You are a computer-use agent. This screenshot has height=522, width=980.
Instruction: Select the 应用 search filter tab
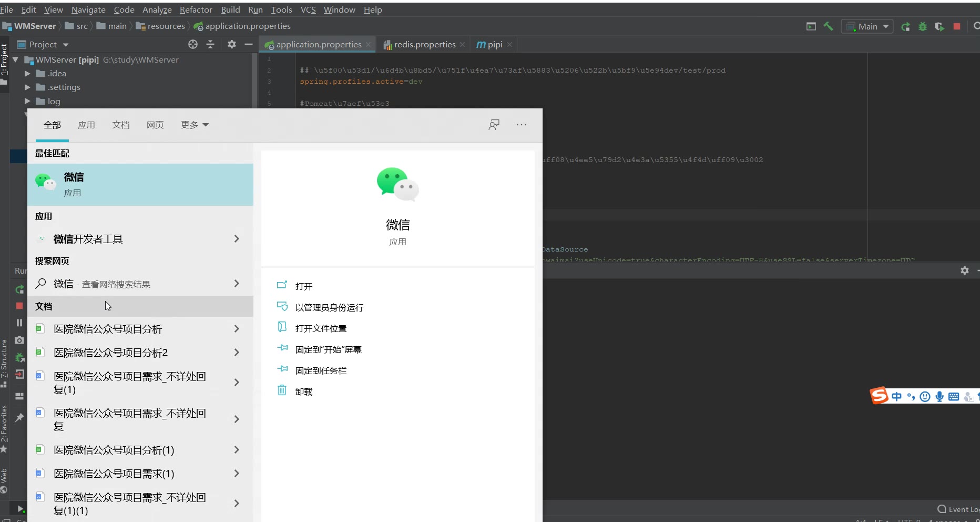coord(86,125)
